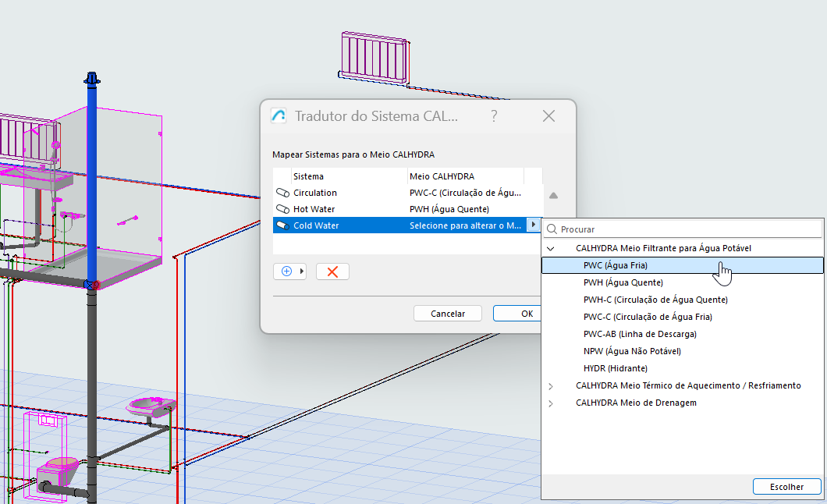This screenshot has height=504, width=827.
Task: Click the Sistema column header
Action: 350,176
